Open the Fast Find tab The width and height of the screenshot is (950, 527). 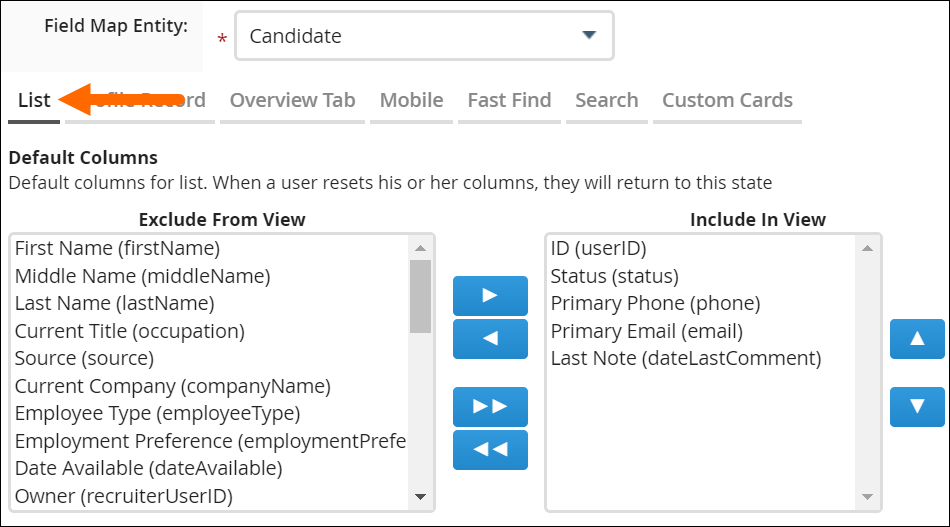point(509,100)
